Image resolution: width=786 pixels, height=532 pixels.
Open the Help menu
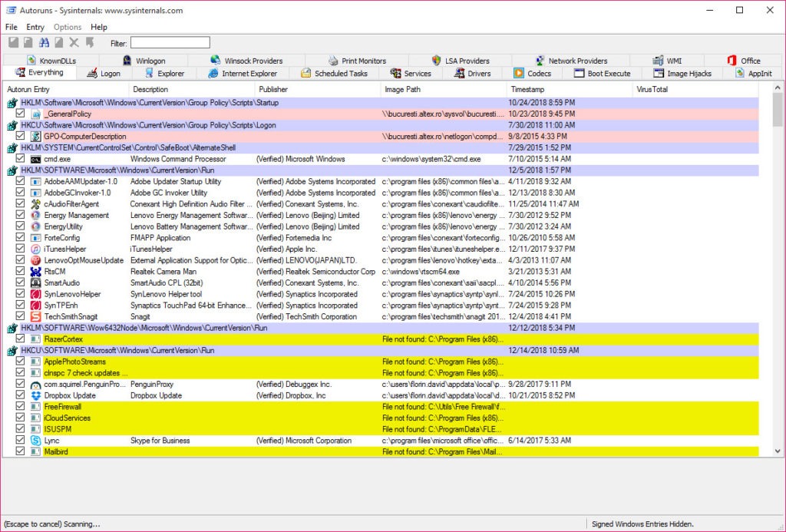pos(99,27)
